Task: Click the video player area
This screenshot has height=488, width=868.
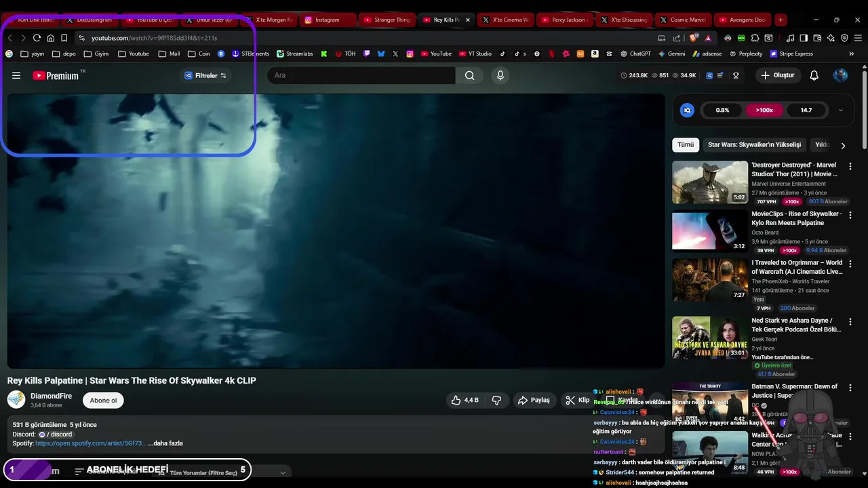Action: click(x=336, y=230)
